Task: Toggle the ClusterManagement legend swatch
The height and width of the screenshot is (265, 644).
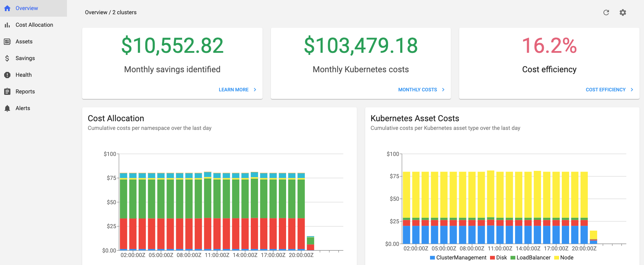Action: click(x=432, y=258)
